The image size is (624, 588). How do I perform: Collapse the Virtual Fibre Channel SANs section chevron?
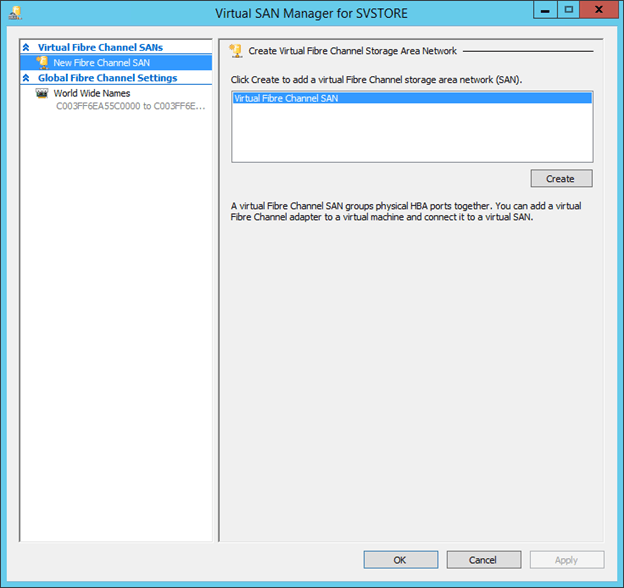26,47
